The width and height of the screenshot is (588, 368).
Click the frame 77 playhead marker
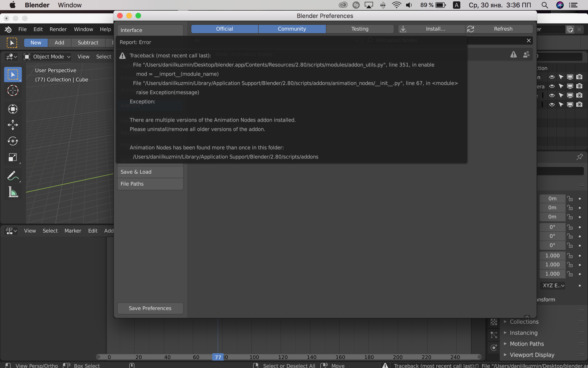[218, 357]
